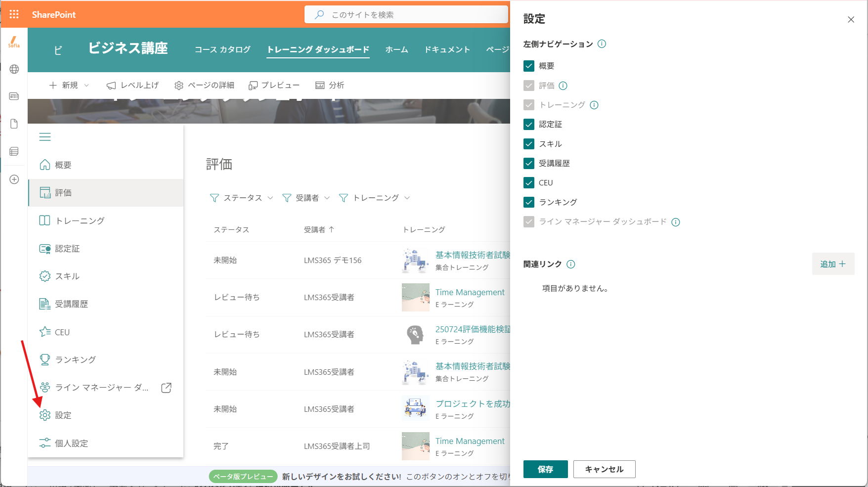
Task: Click info icon next to 関連リンク
Action: (x=571, y=264)
